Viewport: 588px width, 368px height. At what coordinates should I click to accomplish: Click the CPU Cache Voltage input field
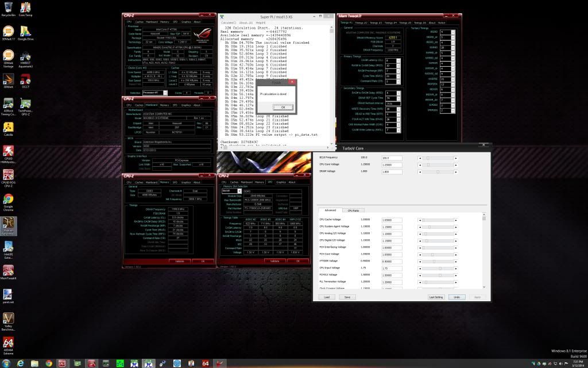point(392,220)
